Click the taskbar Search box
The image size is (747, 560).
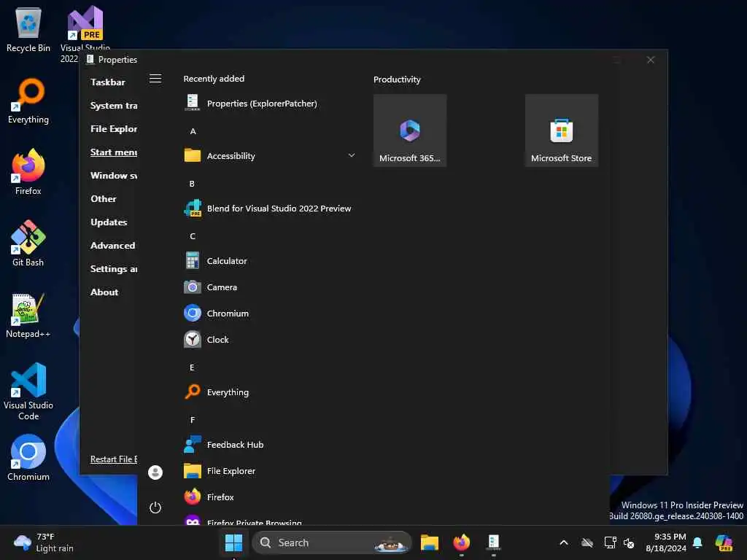point(332,542)
